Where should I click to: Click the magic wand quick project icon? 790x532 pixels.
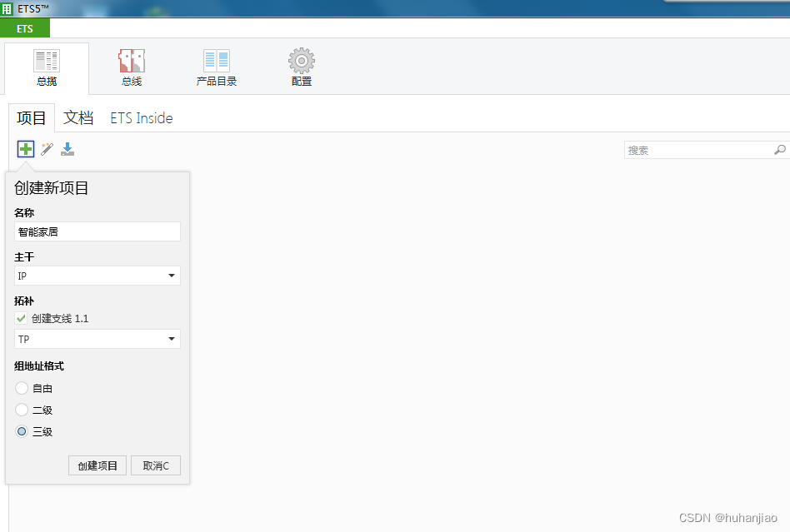pyautogui.click(x=47, y=149)
